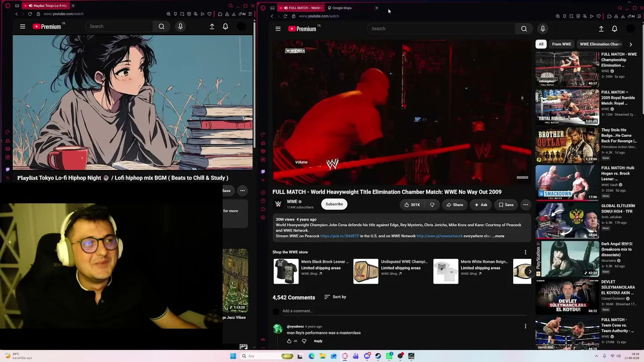The image size is (644, 362).
Task: Start voice search in left YouTube window
Action: click(x=180, y=27)
